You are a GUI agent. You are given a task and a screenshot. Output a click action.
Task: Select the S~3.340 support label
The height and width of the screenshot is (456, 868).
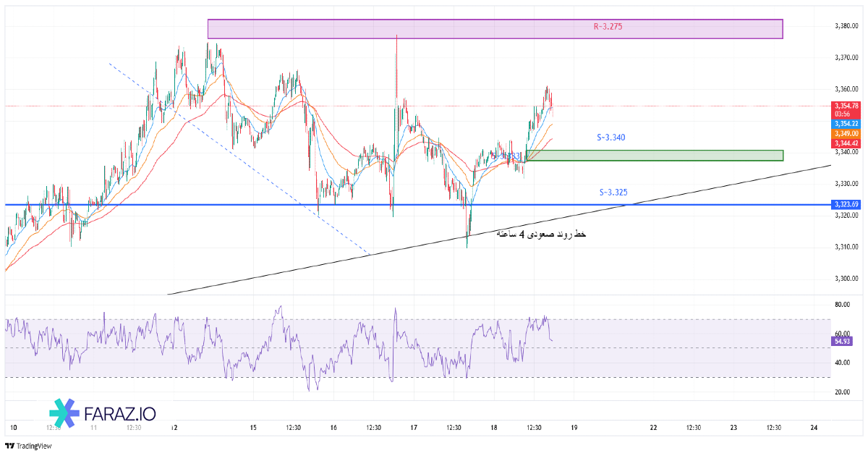coord(611,136)
